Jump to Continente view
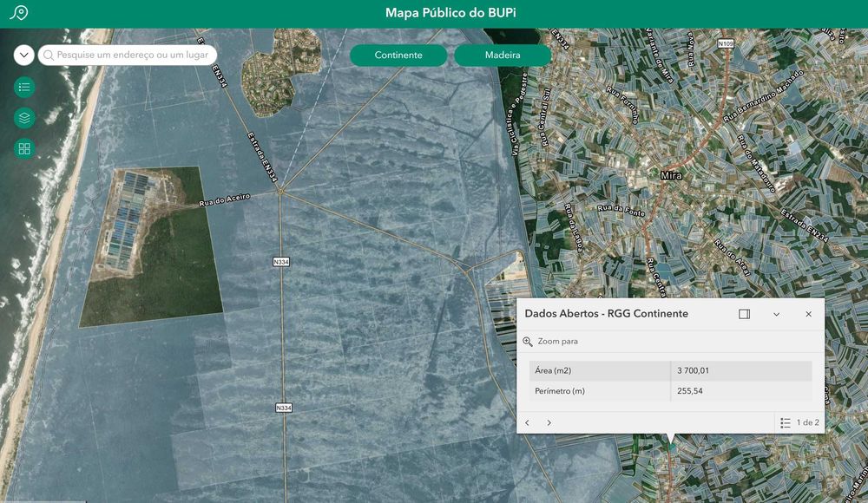Viewport: 868px width, 503px height. [398, 55]
